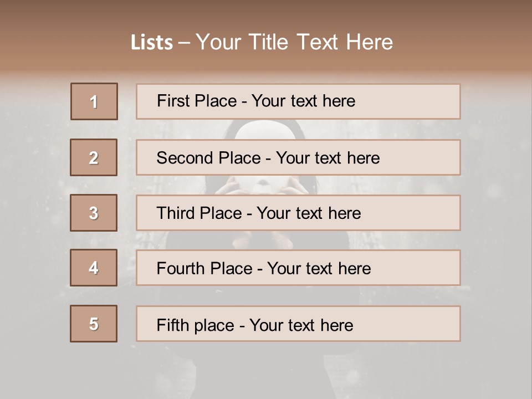Screen dimensions: 532x399
Task: Click the words "Fifth place" in the list
Action: point(196,325)
